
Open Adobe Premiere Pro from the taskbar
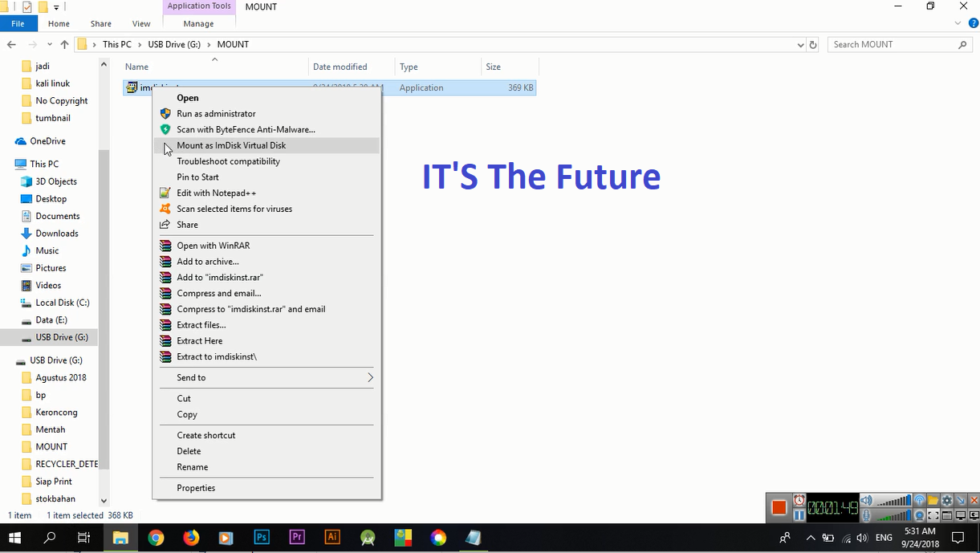point(297,537)
